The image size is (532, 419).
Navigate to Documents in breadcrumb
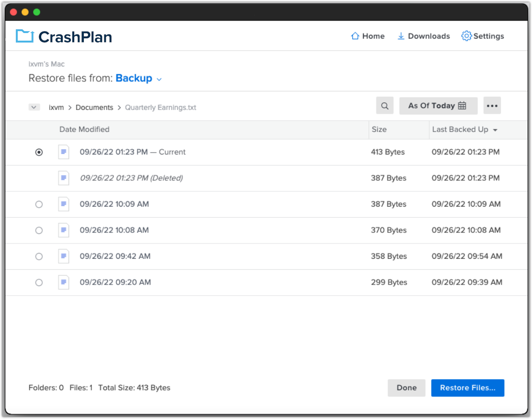(94, 108)
